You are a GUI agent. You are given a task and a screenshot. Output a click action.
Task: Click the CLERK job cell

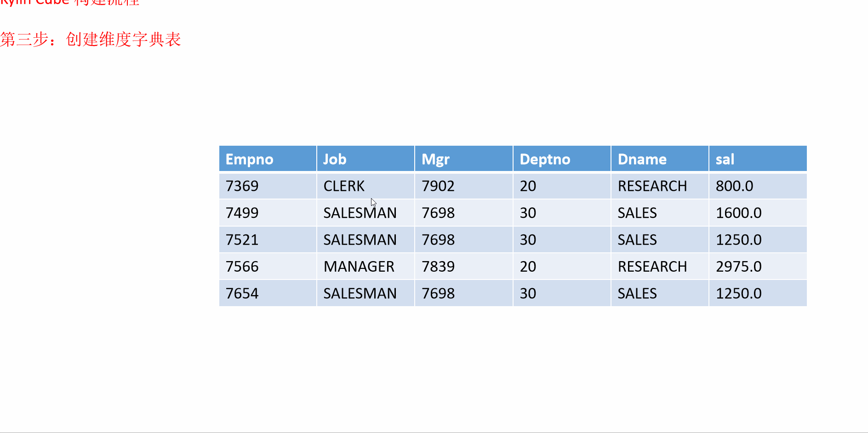[365, 186]
